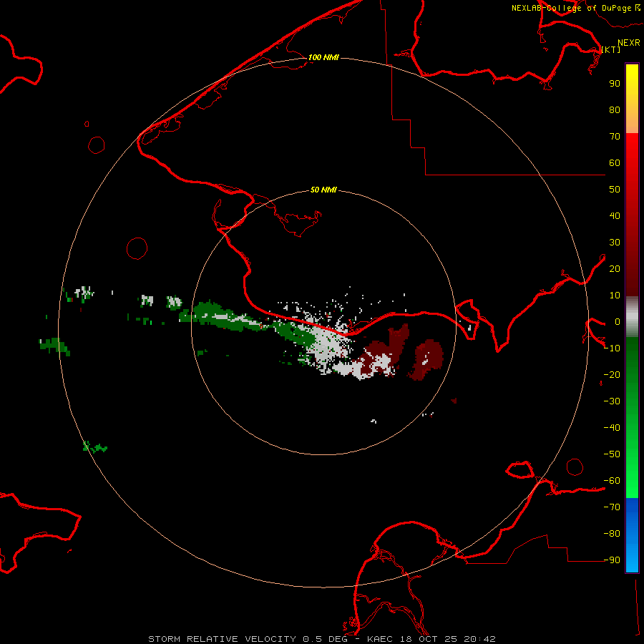
Task: Click the 40 value on the velocity scale
Action: [x=615, y=215]
